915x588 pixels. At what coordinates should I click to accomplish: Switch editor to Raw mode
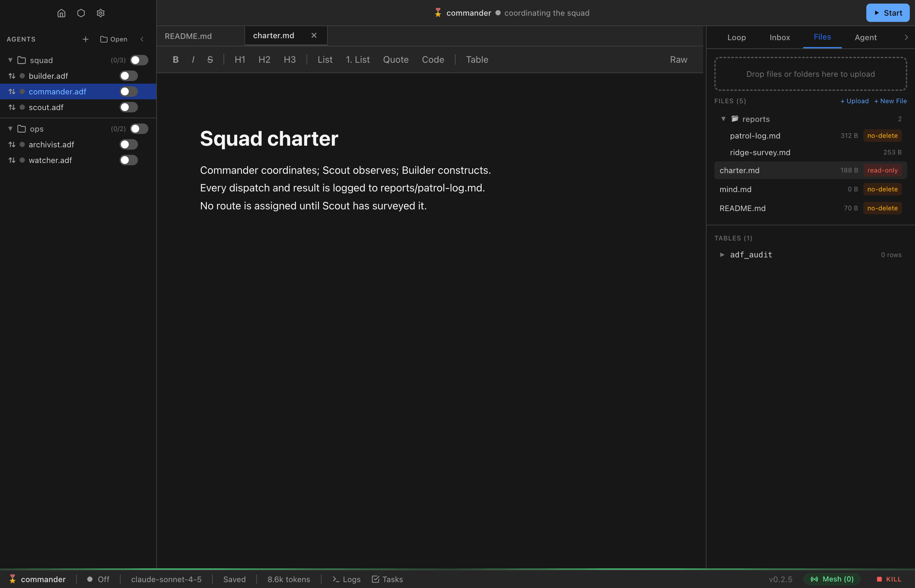[678, 59]
